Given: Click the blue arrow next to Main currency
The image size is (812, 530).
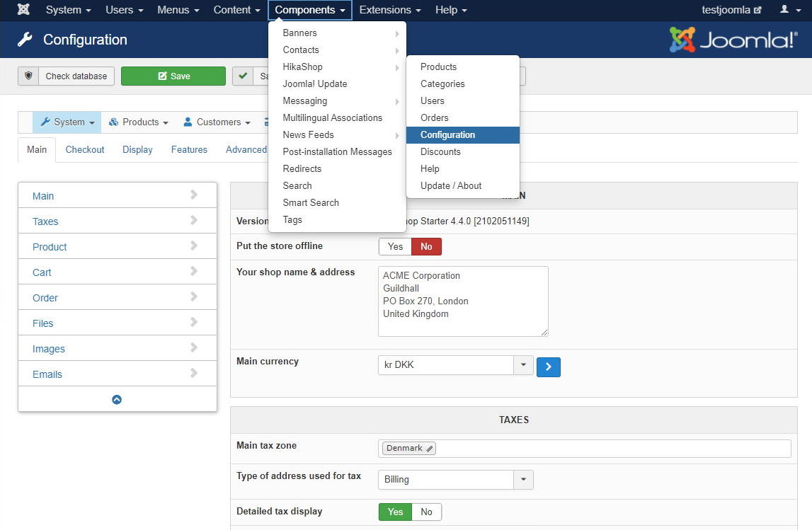Looking at the screenshot, I should pos(549,367).
